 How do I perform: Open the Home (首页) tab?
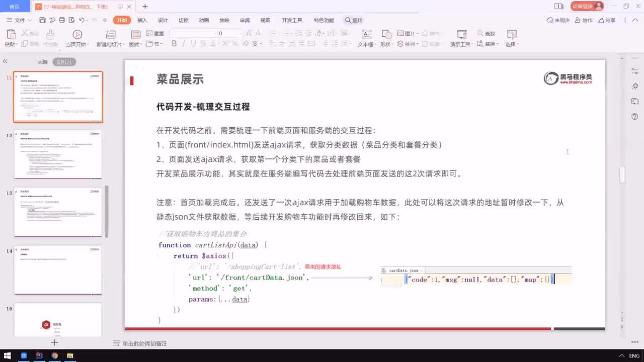pos(15,7)
